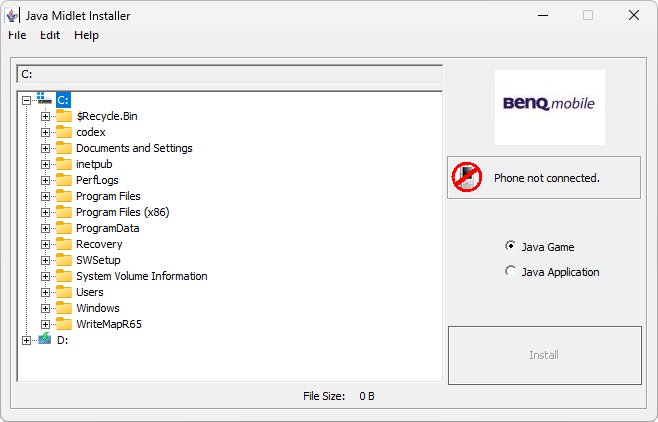Screen dimensions: 658x422
Task: Click the Install button
Action: [545, 355]
